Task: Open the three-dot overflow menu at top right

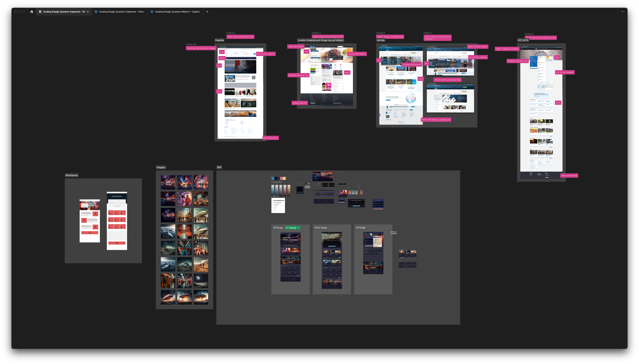Action: pos(623,12)
